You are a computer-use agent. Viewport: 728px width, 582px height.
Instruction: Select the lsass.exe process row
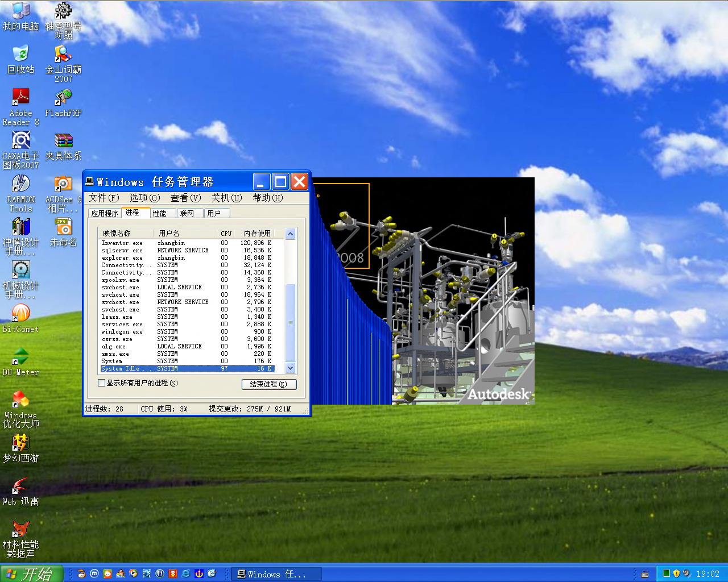(x=187, y=317)
